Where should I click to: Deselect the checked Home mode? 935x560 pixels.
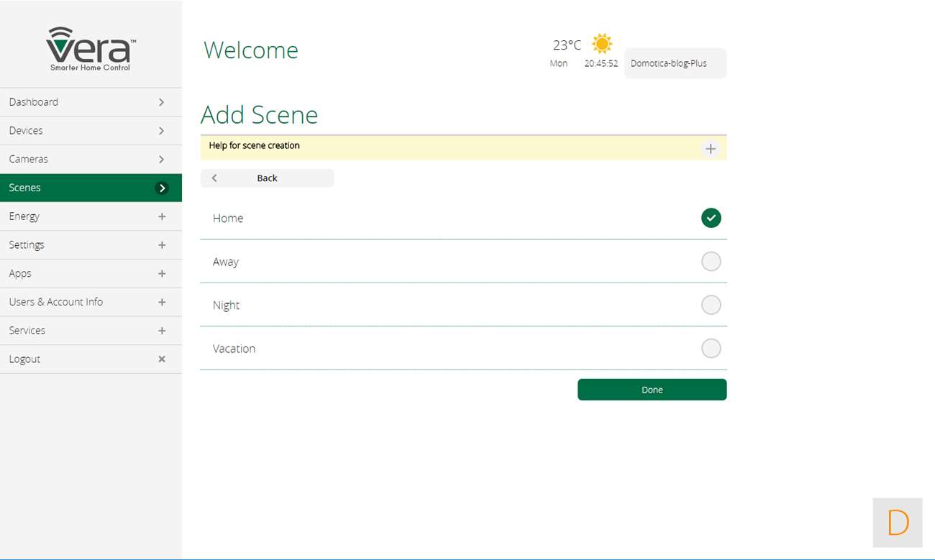[x=711, y=218]
